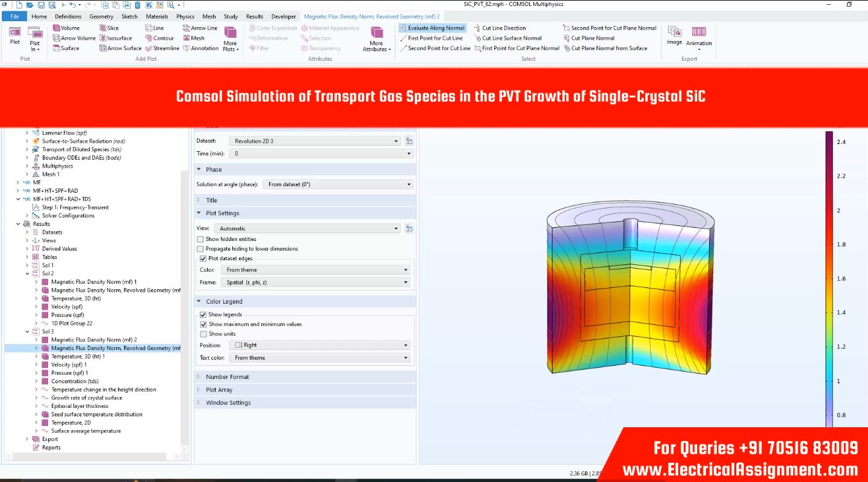Expand the Number Format section
Viewport: 868px width, 482px height.
227,377
